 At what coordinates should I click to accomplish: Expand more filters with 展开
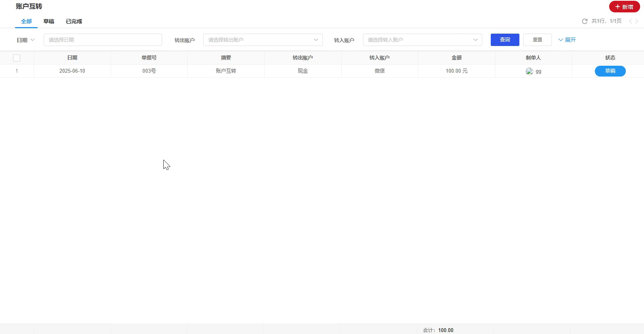point(567,40)
